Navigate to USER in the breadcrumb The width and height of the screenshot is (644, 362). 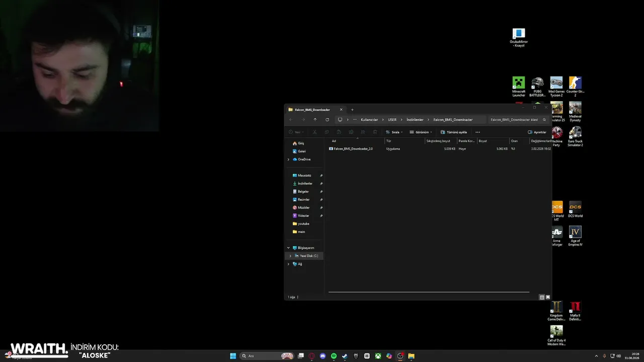click(x=392, y=120)
